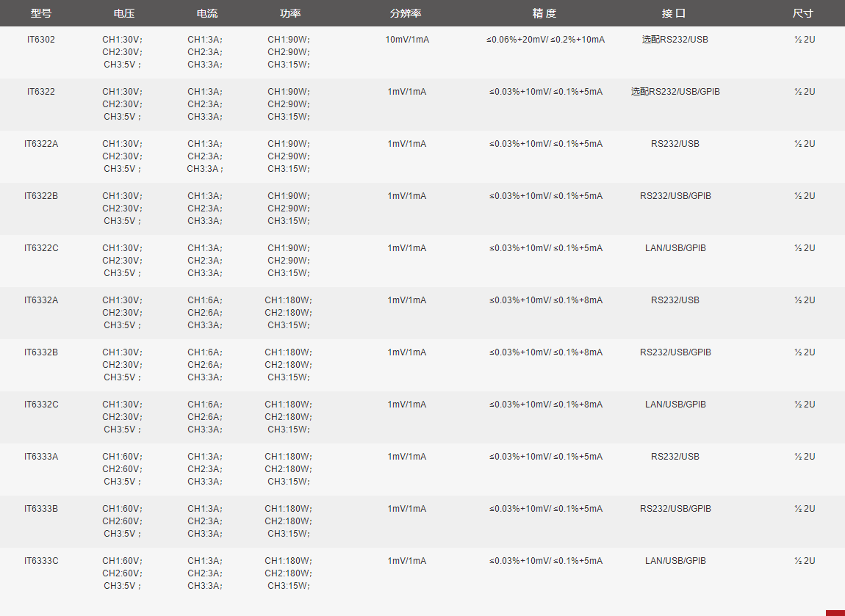The image size is (845, 616).
Task: Click the 精度 column header
Action: 544,14
